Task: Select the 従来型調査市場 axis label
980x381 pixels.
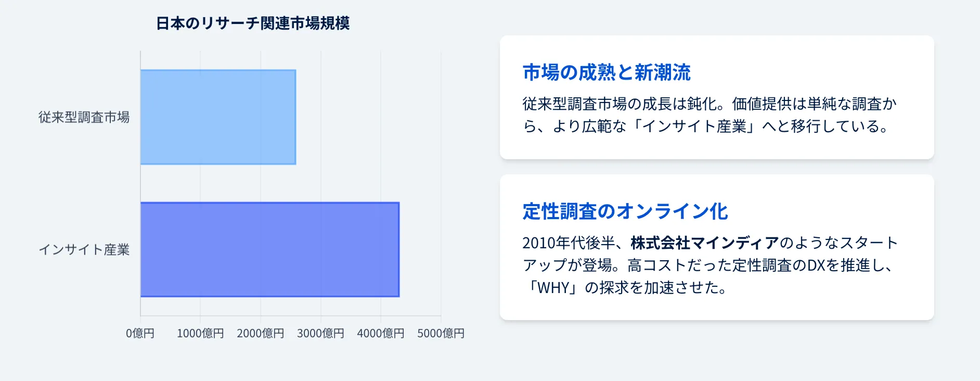Action: coord(84,118)
